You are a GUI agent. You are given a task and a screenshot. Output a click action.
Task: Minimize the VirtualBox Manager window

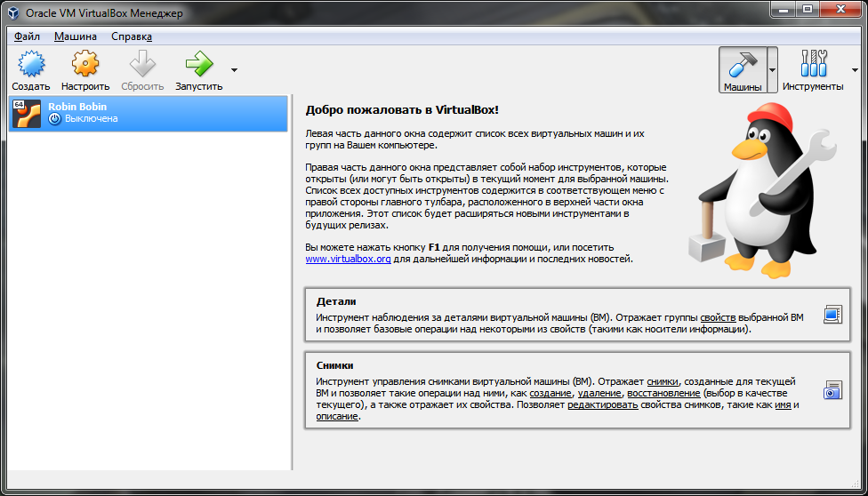click(x=785, y=8)
